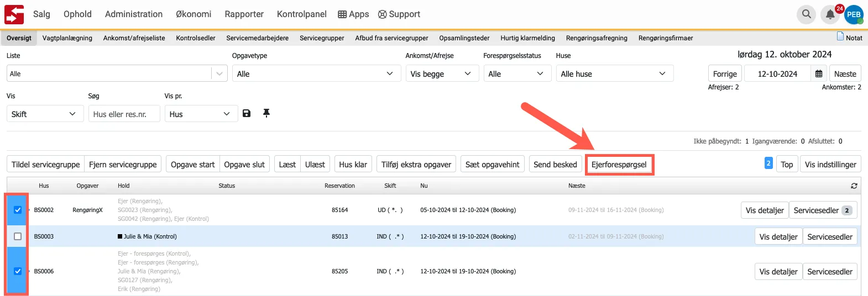
Task: Open the 'Alle huse' dropdown
Action: coord(614,74)
